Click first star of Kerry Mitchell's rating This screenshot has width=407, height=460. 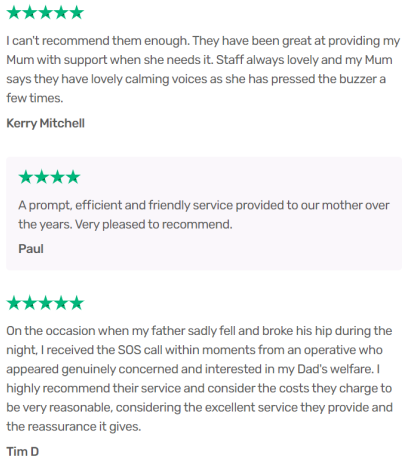pyautogui.click(x=14, y=13)
